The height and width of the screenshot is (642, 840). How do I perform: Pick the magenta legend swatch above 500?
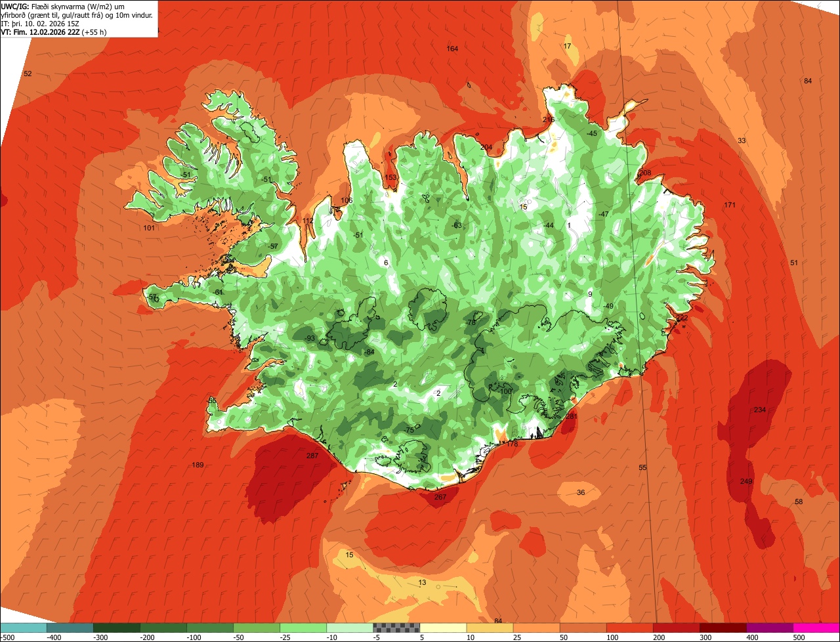point(816,628)
